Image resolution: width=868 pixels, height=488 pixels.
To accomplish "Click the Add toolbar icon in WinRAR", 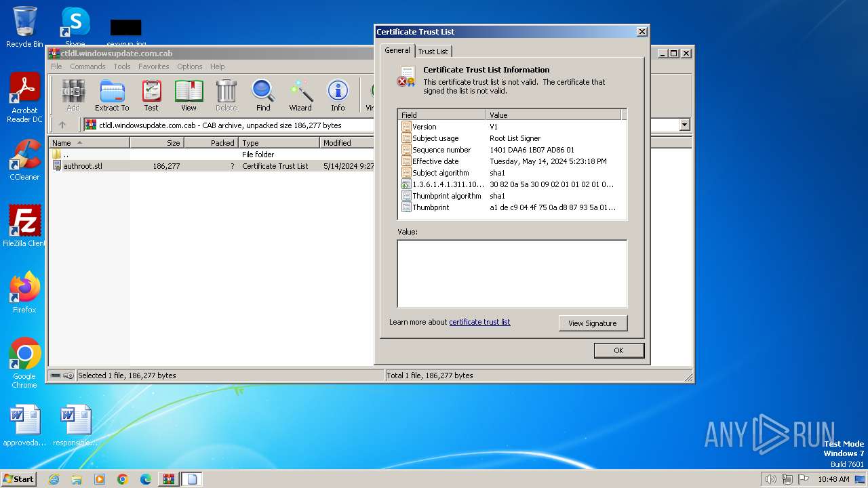I will pos(73,95).
